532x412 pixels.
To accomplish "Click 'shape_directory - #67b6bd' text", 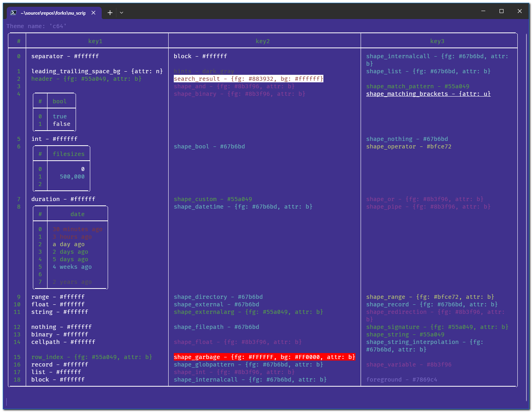I will [218, 297].
